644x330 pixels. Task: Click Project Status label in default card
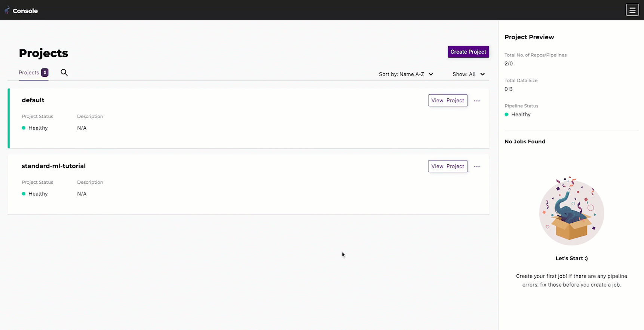[x=37, y=116]
